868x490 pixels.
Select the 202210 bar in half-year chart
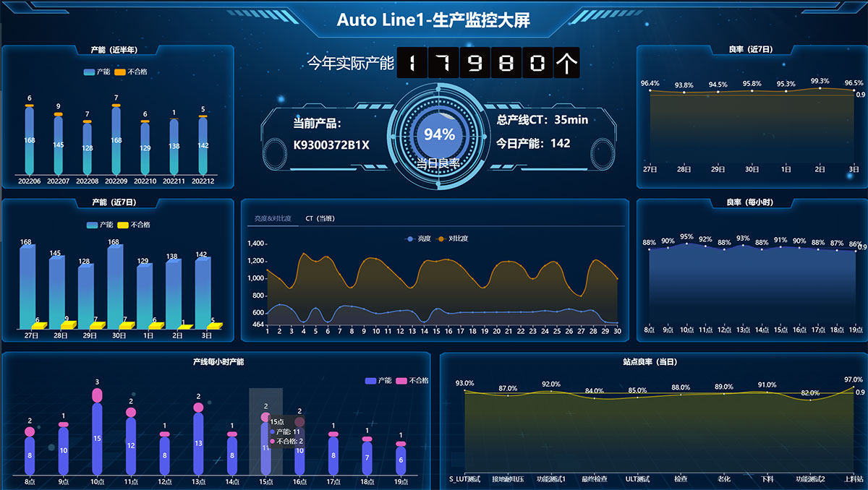[x=145, y=148]
